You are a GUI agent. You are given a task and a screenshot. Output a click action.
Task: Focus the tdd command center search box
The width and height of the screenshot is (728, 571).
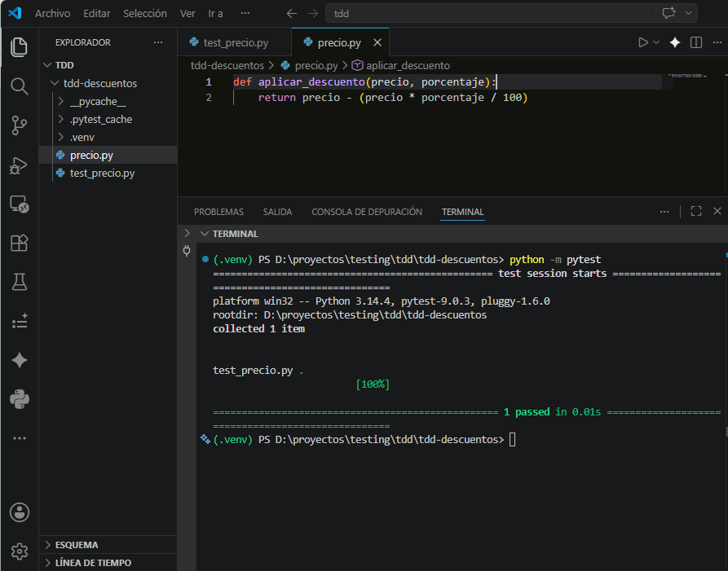point(511,14)
